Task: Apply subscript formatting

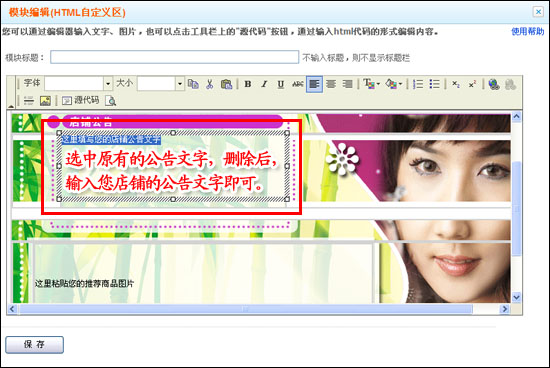Action: pyautogui.click(x=456, y=84)
